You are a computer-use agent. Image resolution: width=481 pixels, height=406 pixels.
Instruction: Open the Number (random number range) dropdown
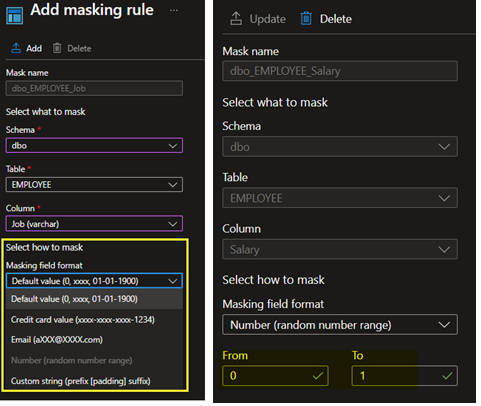[x=340, y=325]
